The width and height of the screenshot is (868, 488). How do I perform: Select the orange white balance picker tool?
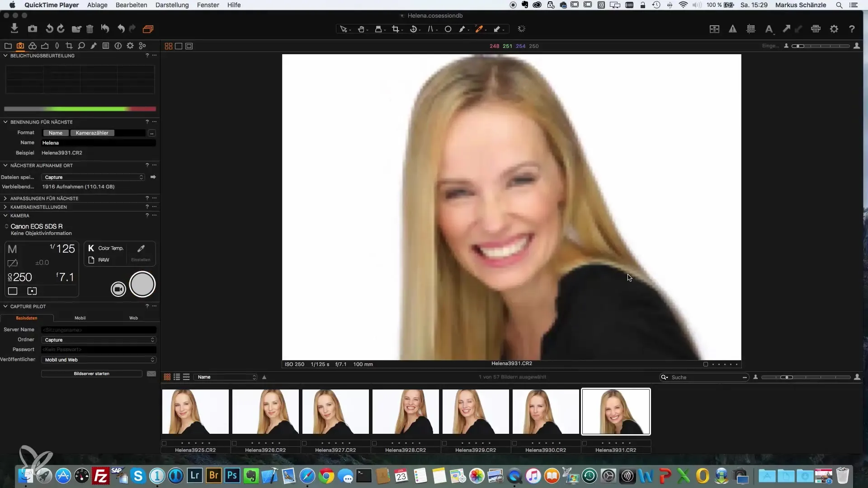pos(479,29)
